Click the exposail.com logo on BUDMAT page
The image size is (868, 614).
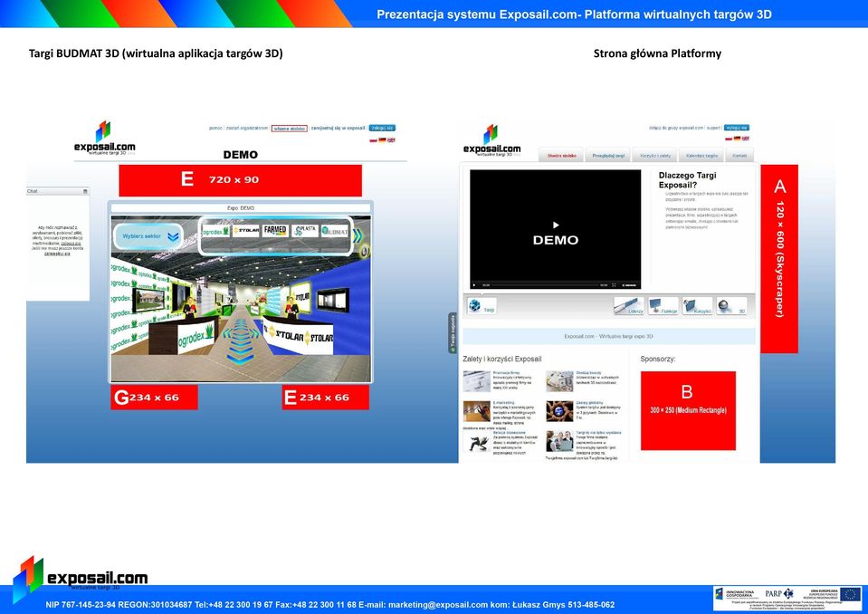click(104, 139)
